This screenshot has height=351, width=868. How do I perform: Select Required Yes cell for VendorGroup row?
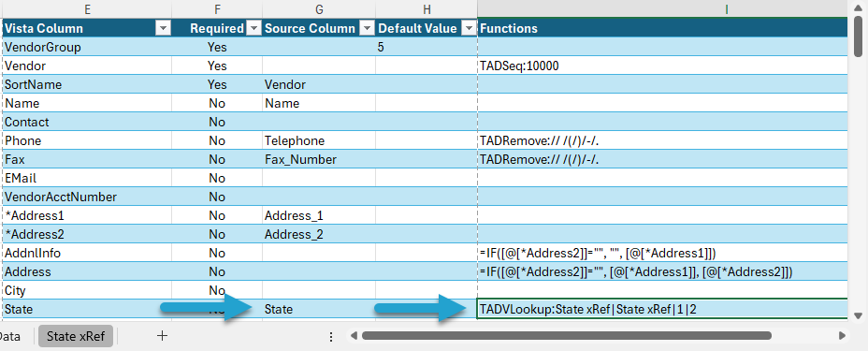tap(217, 47)
